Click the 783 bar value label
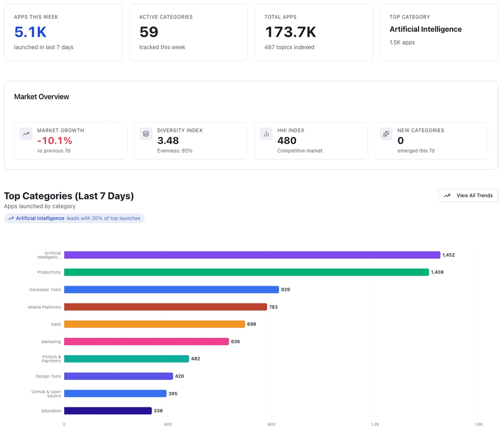Screen dimensions: 504x431 pos(273,307)
